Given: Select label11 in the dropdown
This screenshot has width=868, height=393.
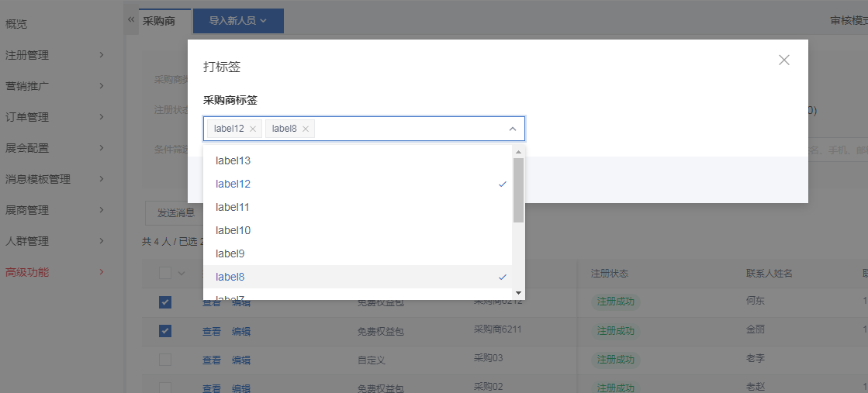Looking at the screenshot, I should point(358,207).
